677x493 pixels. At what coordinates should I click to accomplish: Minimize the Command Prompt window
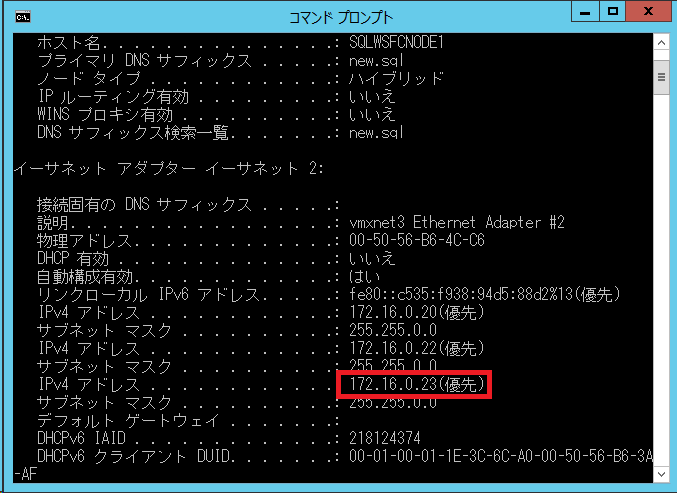[x=585, y=12]
